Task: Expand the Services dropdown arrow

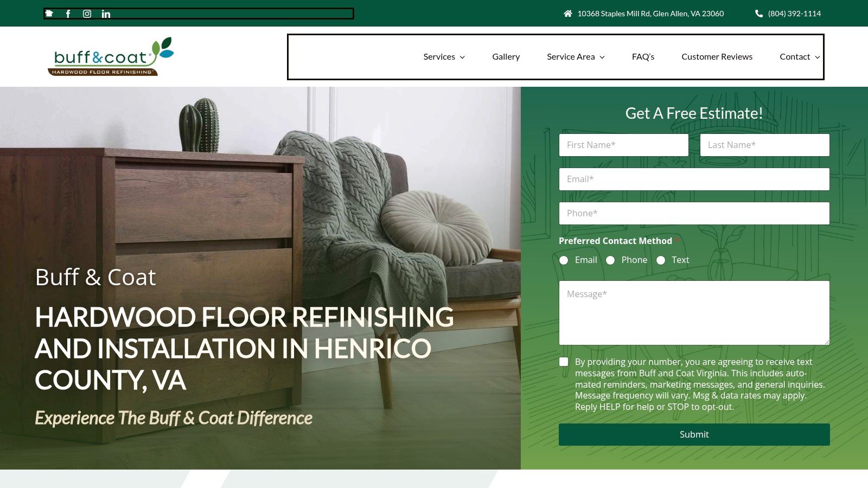Action: 462,57
